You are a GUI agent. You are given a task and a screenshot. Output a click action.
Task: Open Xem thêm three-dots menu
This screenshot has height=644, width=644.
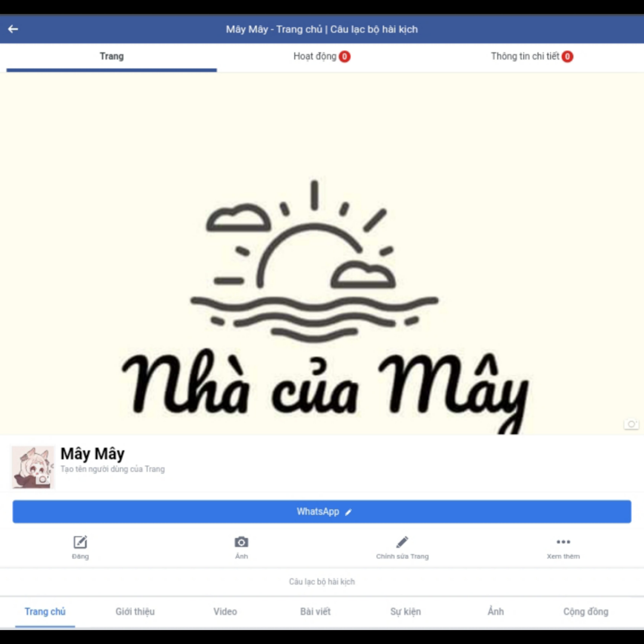(563, 542)
